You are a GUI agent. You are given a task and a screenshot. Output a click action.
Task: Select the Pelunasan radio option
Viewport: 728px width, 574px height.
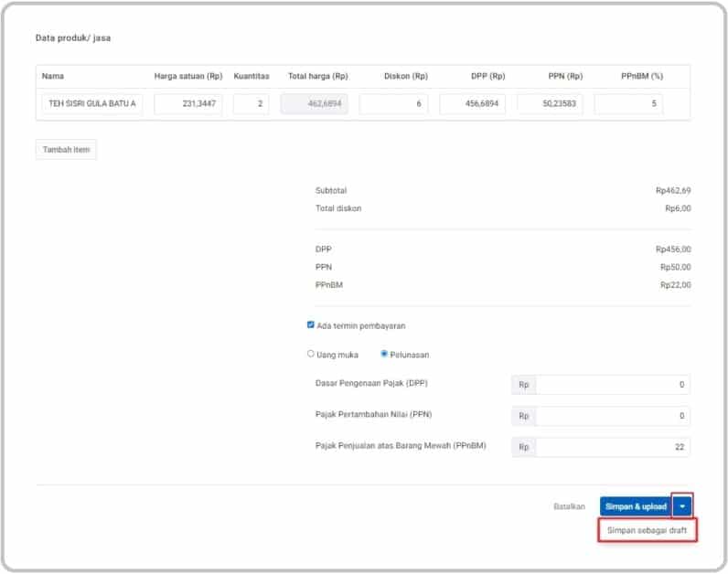[384, 354]
